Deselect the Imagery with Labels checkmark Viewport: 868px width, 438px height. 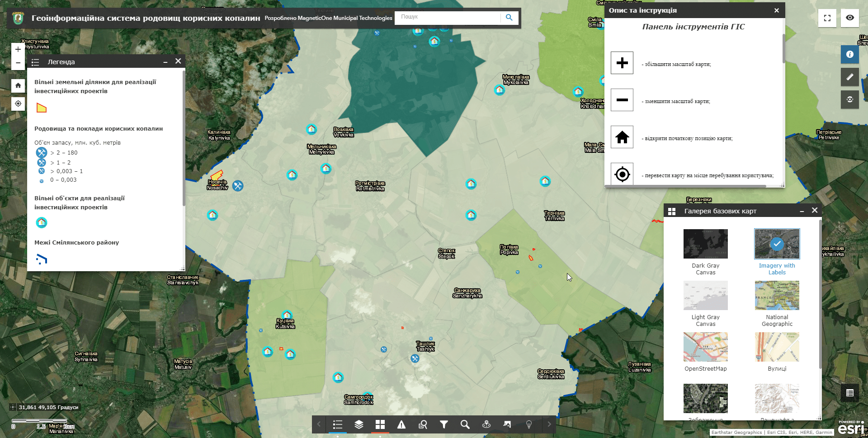pyautogui.click(x=777, y=245)
